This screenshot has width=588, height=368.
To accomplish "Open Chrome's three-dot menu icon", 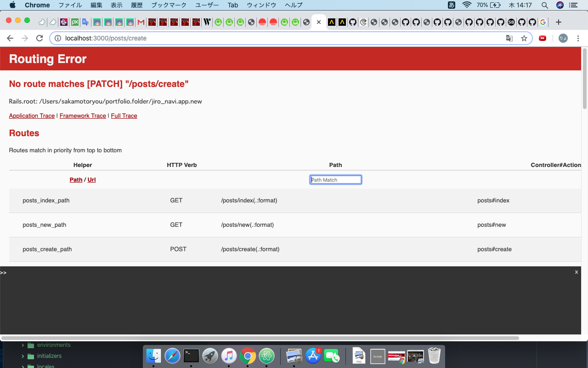I will coord(578,38).
